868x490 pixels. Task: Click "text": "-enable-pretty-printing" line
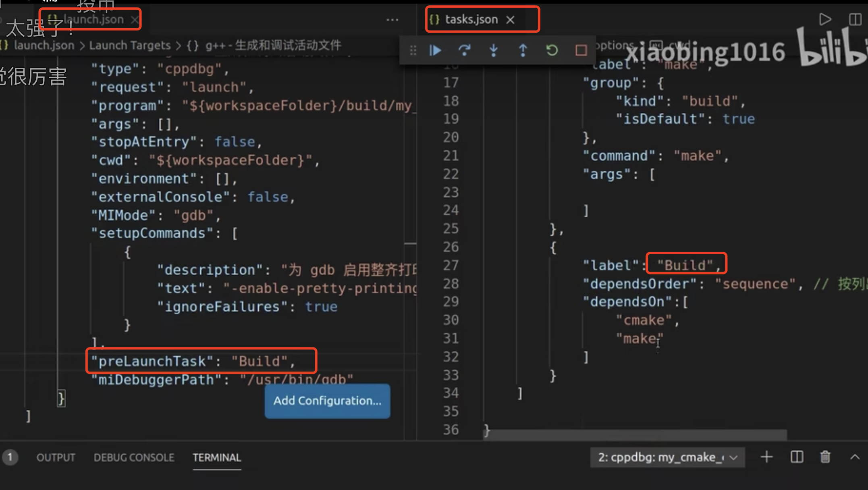coord(287,289)
